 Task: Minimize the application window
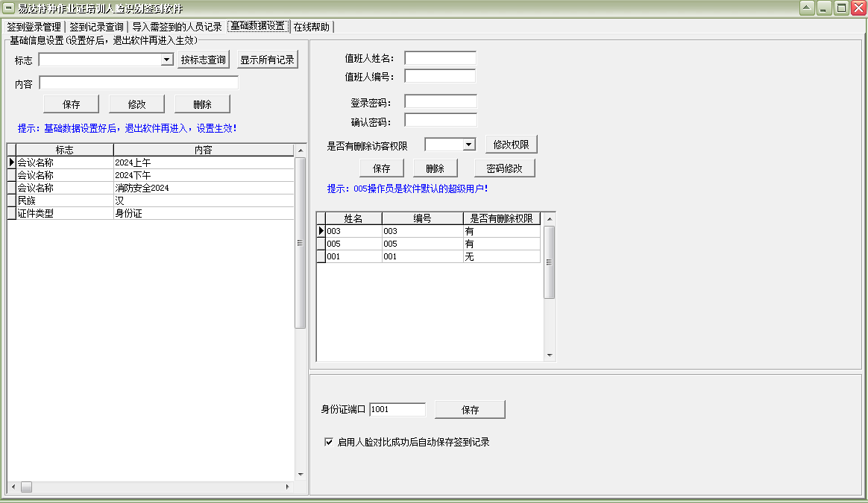pos(824,7)
